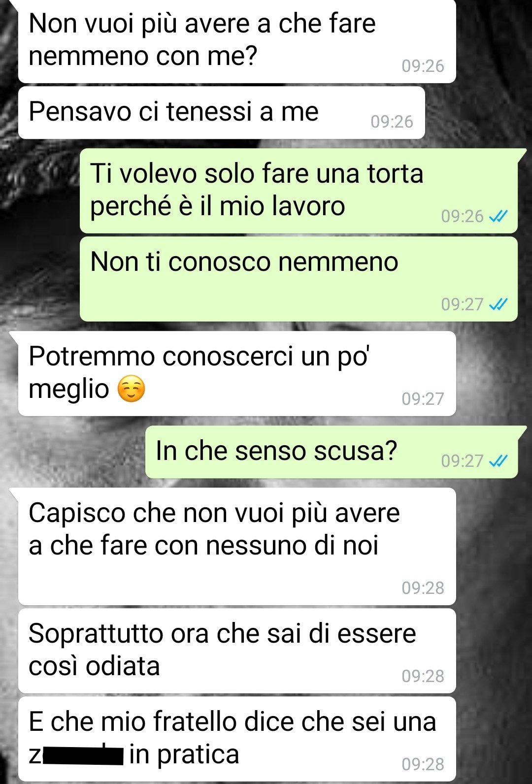532x784 pixels.
Task: Select the message 'E che mio fratello dice'
Action: point(237,739)
